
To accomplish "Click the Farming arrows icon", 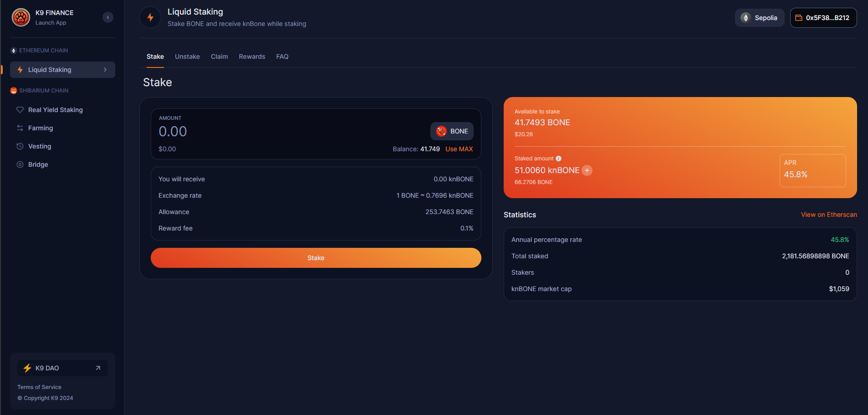I will pos(20,128).
